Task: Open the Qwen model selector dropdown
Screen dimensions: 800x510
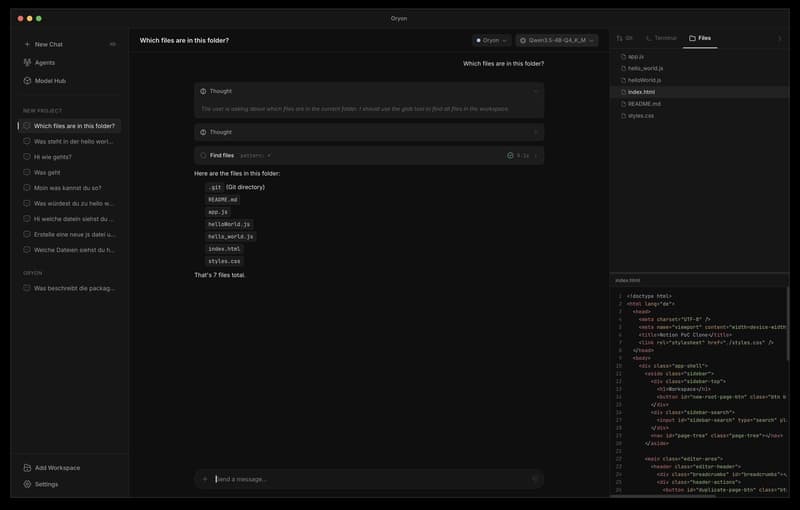Action: tap(557, 40)
